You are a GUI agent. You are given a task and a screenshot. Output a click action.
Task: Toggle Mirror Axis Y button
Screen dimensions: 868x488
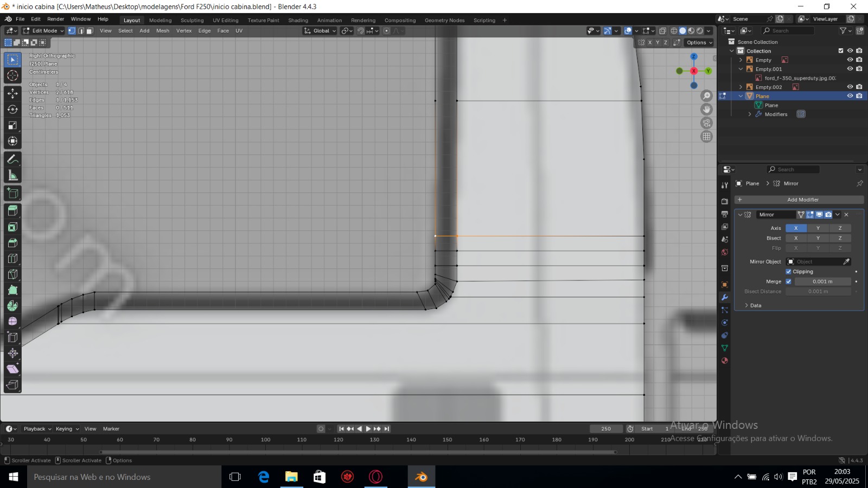coord(818,228)
